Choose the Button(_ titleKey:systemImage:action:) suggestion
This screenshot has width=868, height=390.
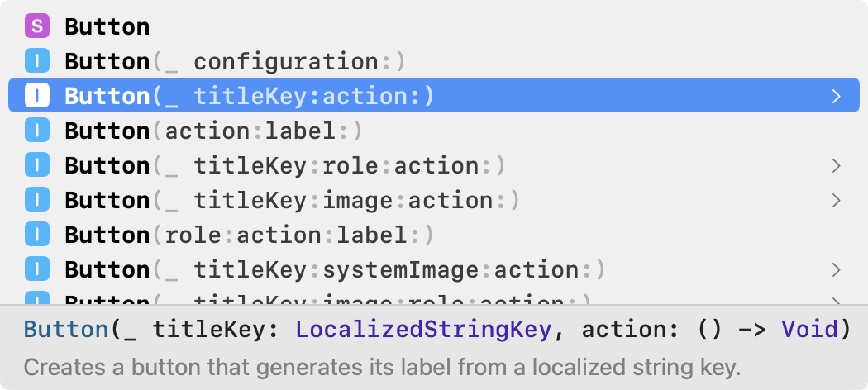tap(433, 269)
